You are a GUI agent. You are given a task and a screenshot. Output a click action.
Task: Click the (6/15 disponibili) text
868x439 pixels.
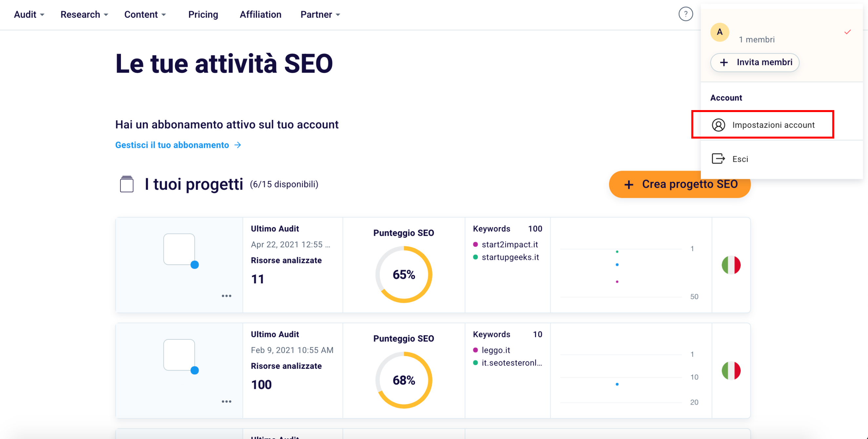284,184
